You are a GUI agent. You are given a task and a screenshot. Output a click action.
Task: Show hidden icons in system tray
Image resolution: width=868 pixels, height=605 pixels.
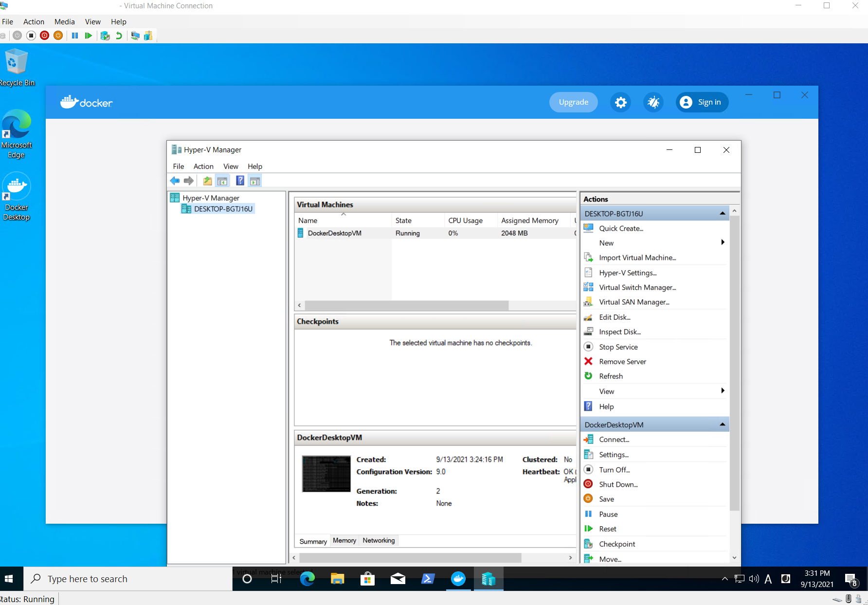pos(725,579)
